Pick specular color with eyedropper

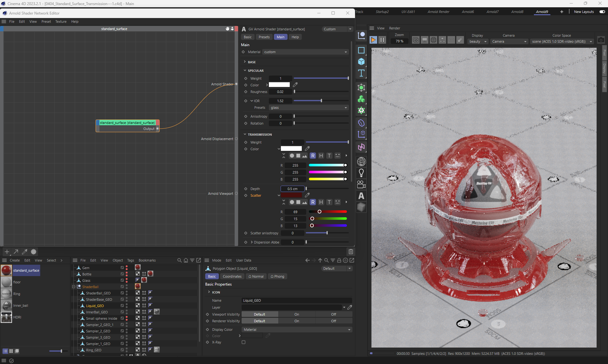coord(295,85)
